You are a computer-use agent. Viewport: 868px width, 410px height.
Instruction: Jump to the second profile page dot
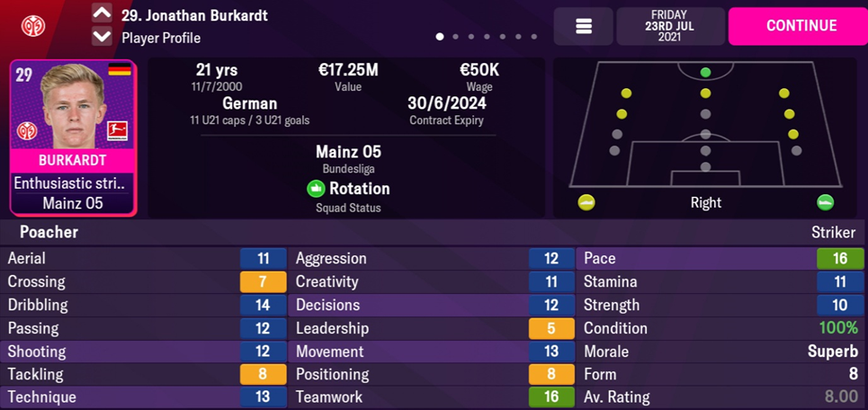(455, 37)
